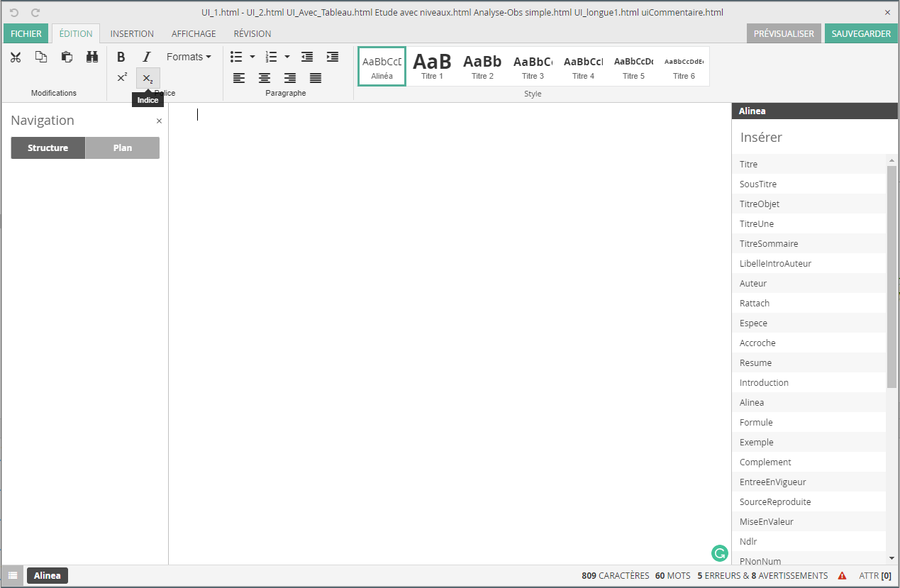Screen dimensions: 900x588
Task: Switch navigation to Structure view
Action: pos(48,148)
